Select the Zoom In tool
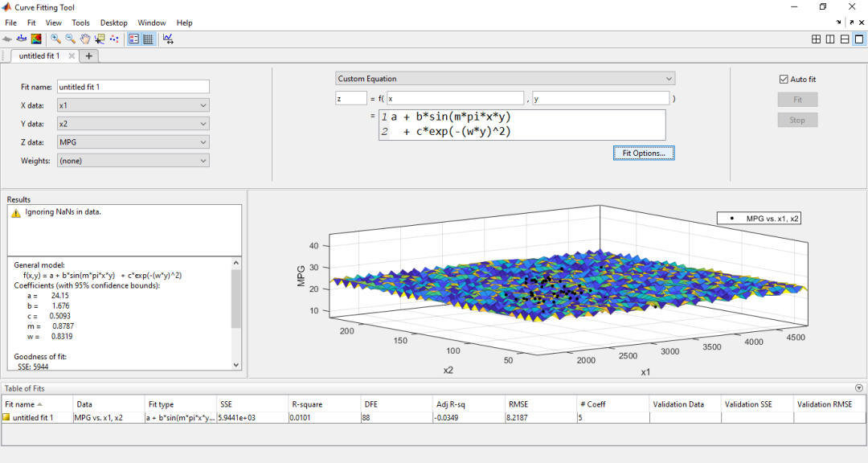 point(54,39)
